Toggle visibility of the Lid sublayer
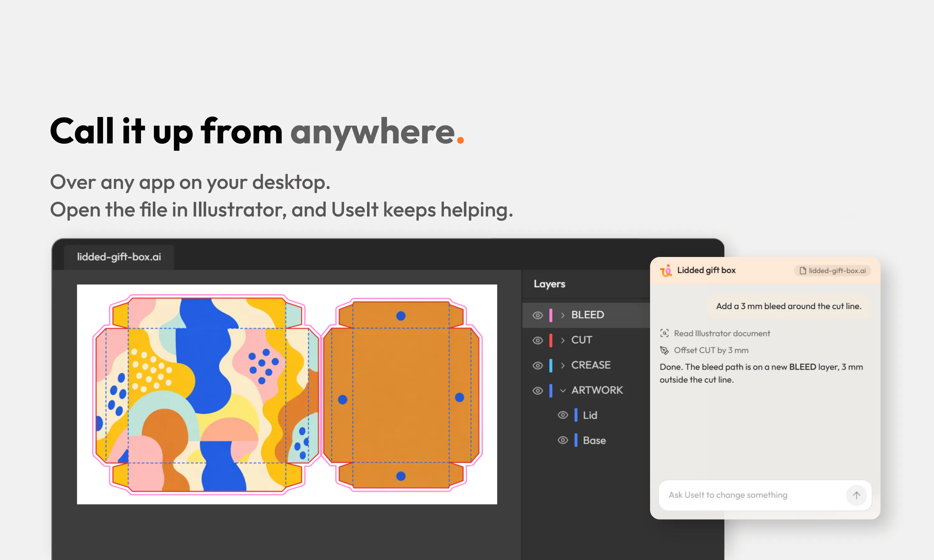934x560 pixels. 563,415
